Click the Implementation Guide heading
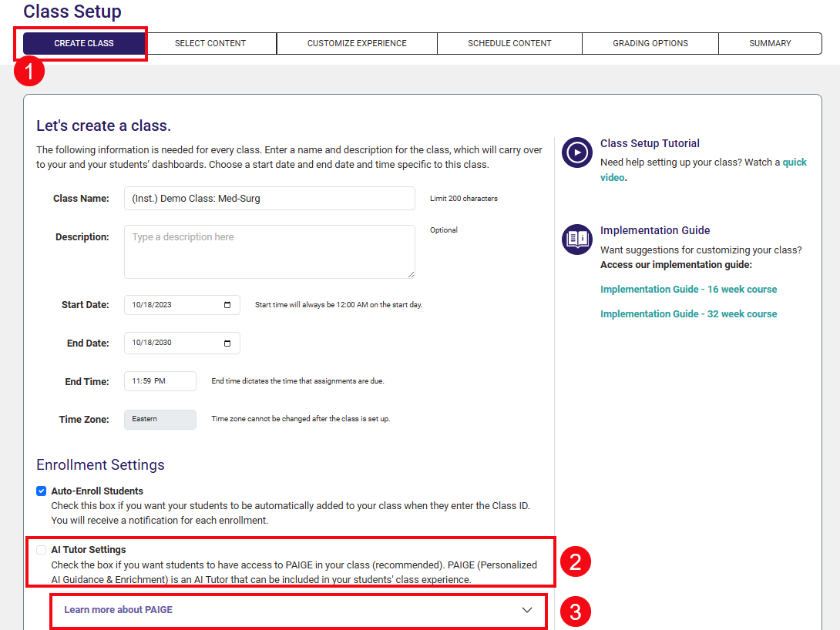 pos(655,231)
